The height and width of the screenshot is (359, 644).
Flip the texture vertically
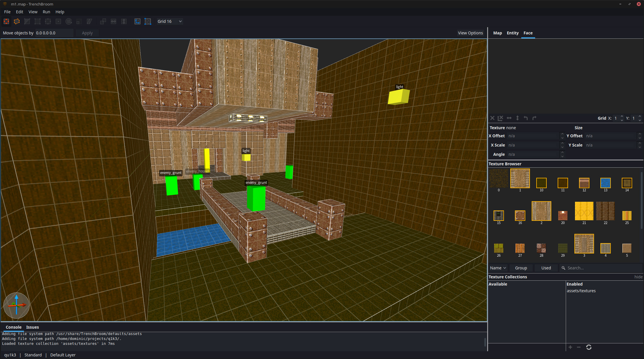click(x=517, y=118)
